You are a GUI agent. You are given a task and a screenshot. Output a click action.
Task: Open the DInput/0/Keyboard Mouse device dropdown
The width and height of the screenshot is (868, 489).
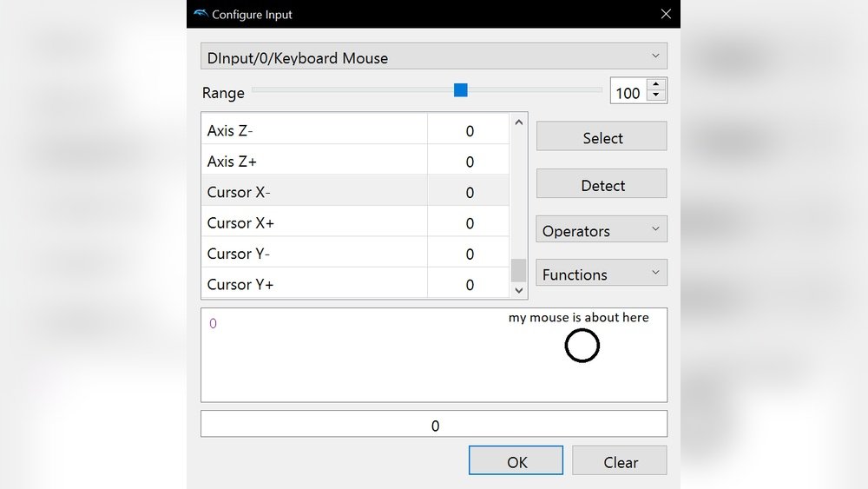pyautogui.click(x=434, y=56)
